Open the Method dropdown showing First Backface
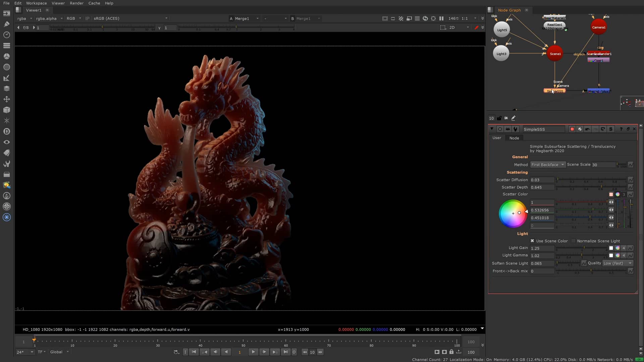This screenshot has height=362, width=644. point(548,165)
